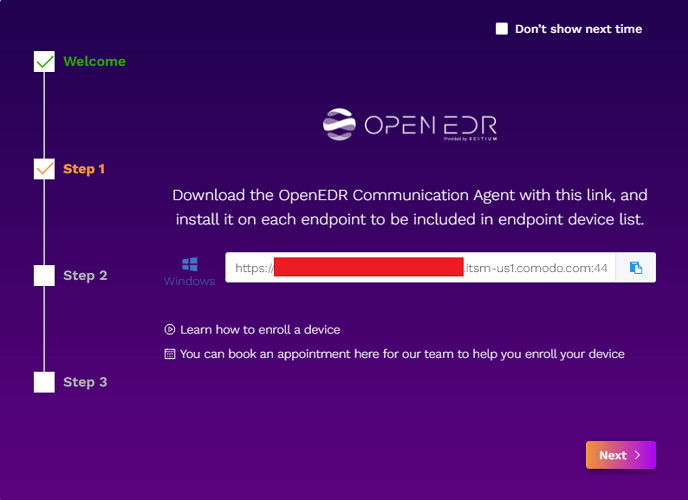
Task: Click the green checkmark at Welcome
Action: pos(44,62)
